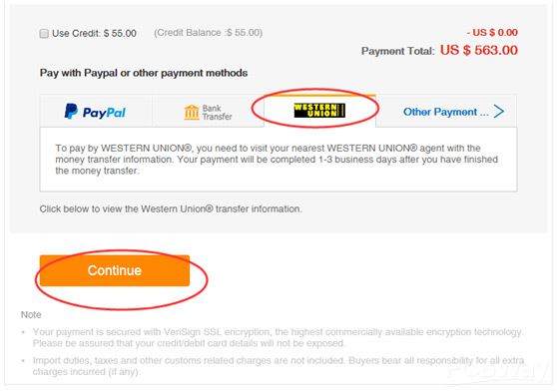Choose the Western Union payment tab

[319, 111]
